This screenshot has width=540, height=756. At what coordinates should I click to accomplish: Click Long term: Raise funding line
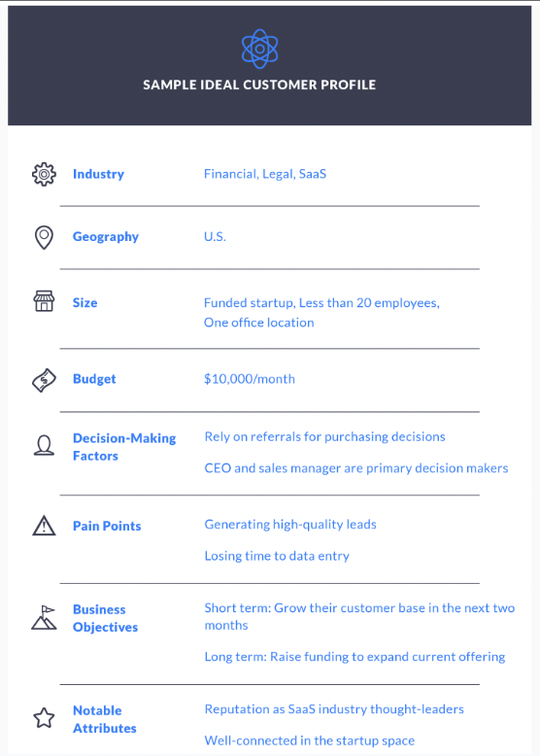354,657
